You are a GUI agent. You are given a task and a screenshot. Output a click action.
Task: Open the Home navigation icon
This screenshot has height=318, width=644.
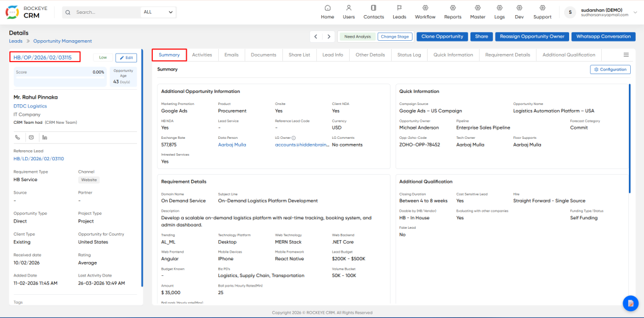[327, 8]
